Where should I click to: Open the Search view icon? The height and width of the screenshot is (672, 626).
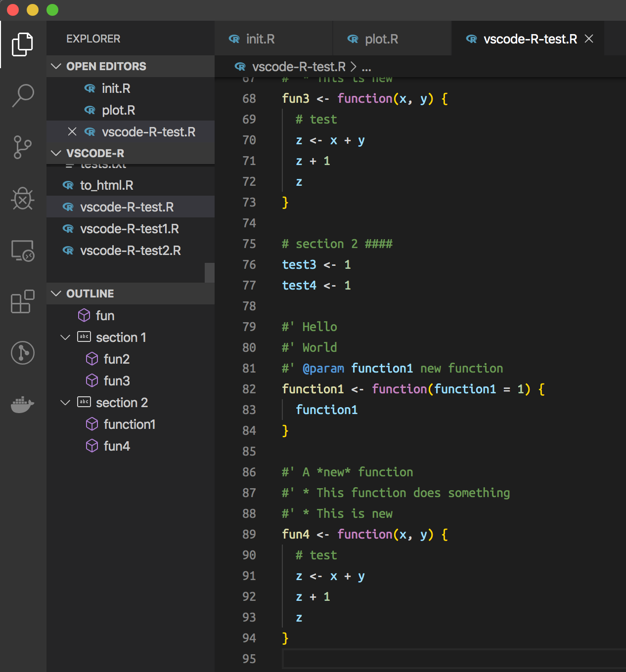[x=23, y=95]
